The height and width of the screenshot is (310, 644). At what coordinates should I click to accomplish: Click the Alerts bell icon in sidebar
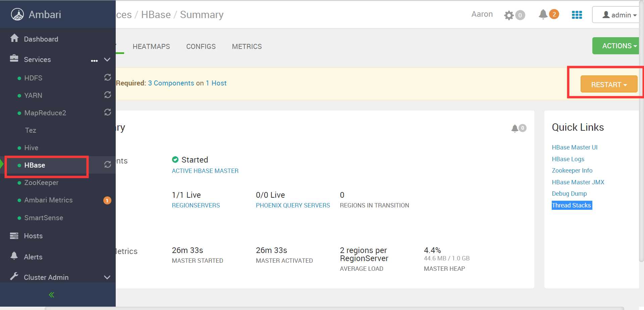click(14, 256)
